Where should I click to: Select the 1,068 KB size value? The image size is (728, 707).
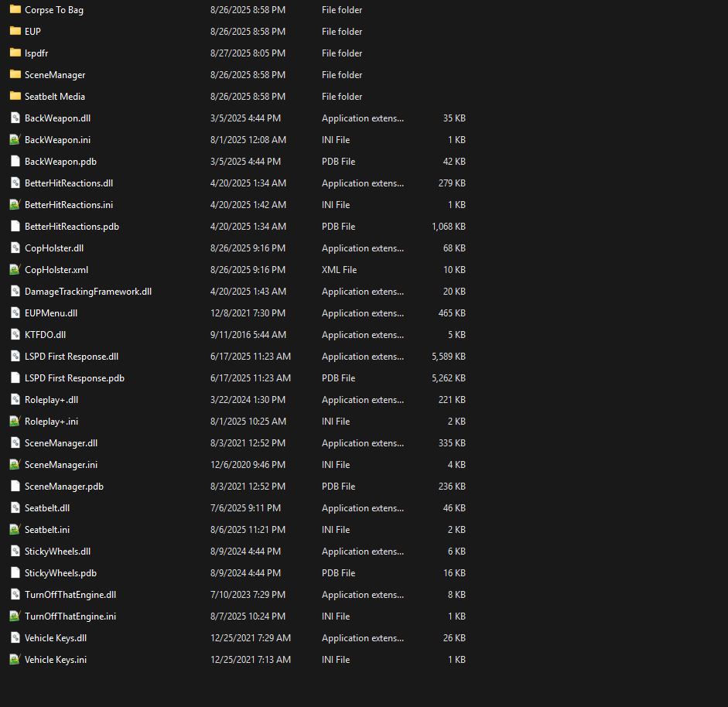[x=449, y=227]
